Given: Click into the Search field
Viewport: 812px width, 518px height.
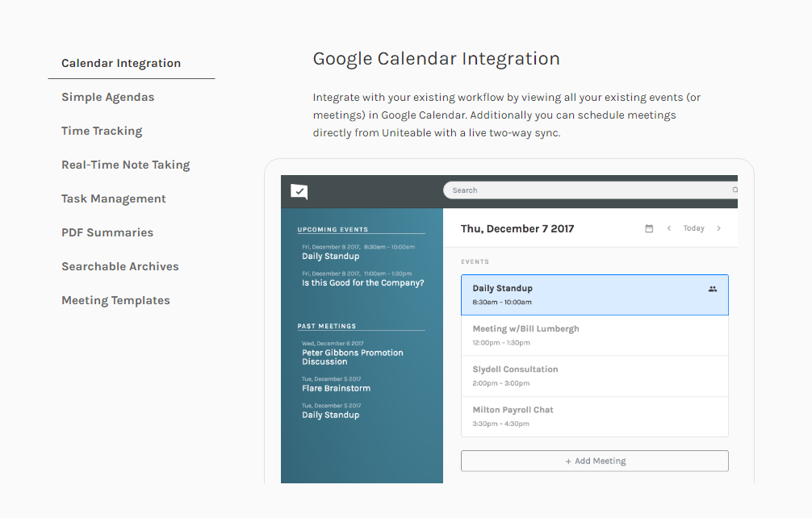Looking at the screenshot, I should pos(590,190).
